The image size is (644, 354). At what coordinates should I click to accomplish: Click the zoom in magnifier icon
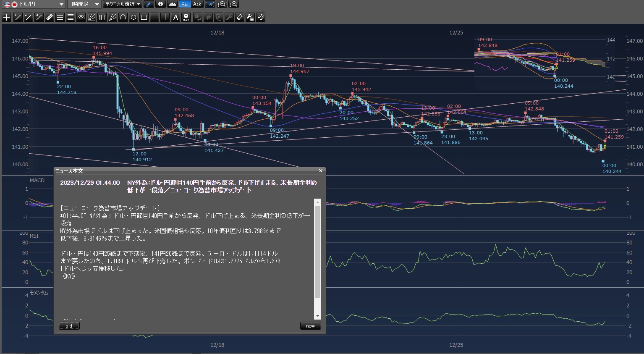pos(233,4)
